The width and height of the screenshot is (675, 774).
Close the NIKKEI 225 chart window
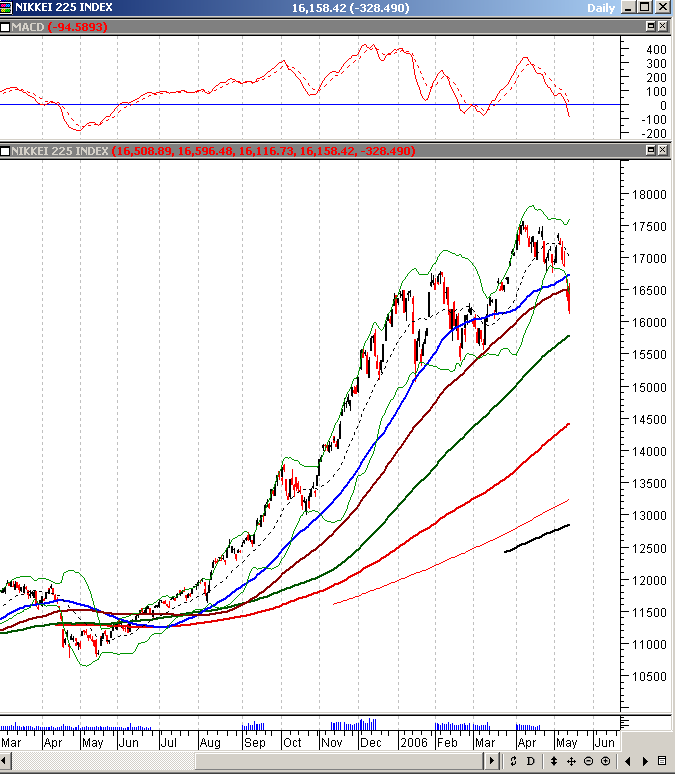(x=663, y=7)
